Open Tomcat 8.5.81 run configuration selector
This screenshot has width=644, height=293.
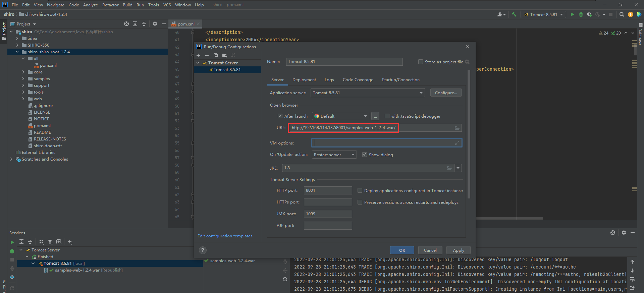543,14
